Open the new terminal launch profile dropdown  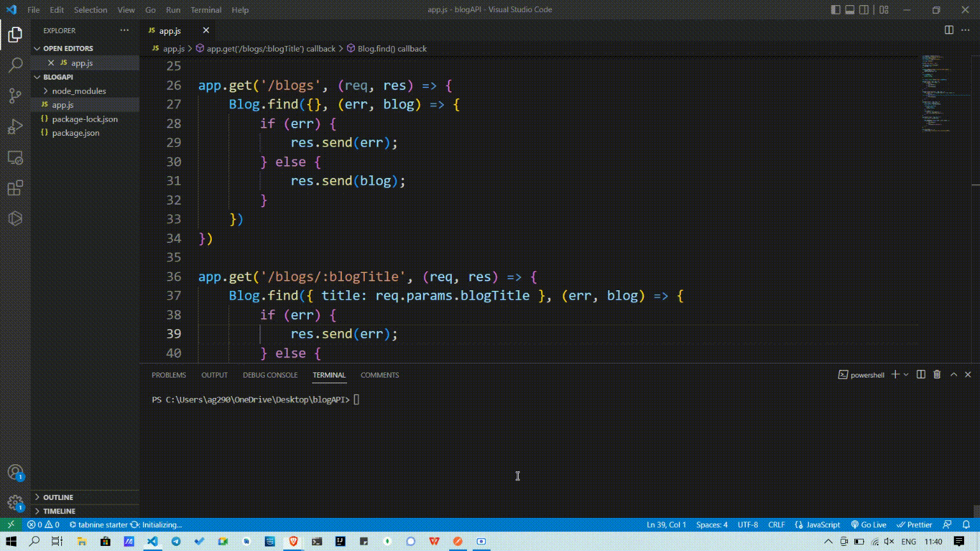click(x=906, y=374)
